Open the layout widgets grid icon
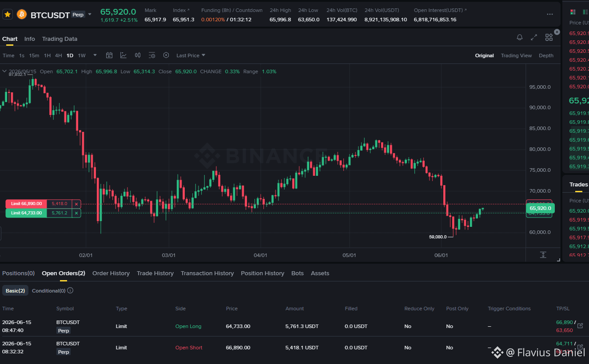Image resolution: width=589 pixels, height=364 pixels. coord(549,38)
